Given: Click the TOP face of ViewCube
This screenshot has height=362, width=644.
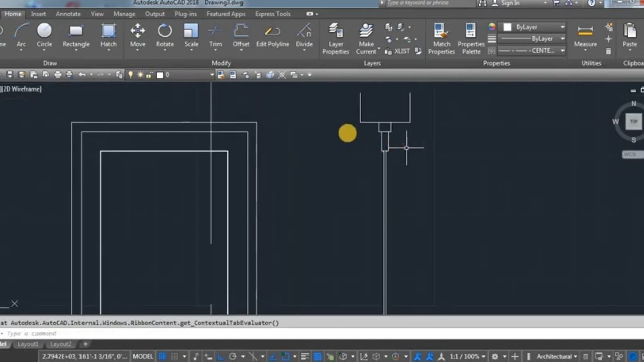Looking at the screenshot, I should click(x=633, y=121).
